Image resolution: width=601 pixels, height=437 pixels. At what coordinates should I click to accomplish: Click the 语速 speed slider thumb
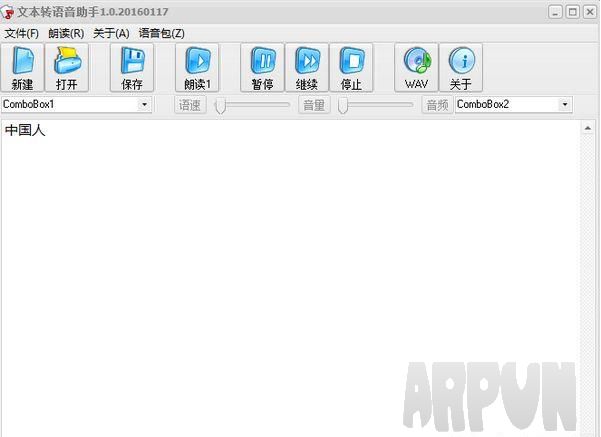(220, 105)
